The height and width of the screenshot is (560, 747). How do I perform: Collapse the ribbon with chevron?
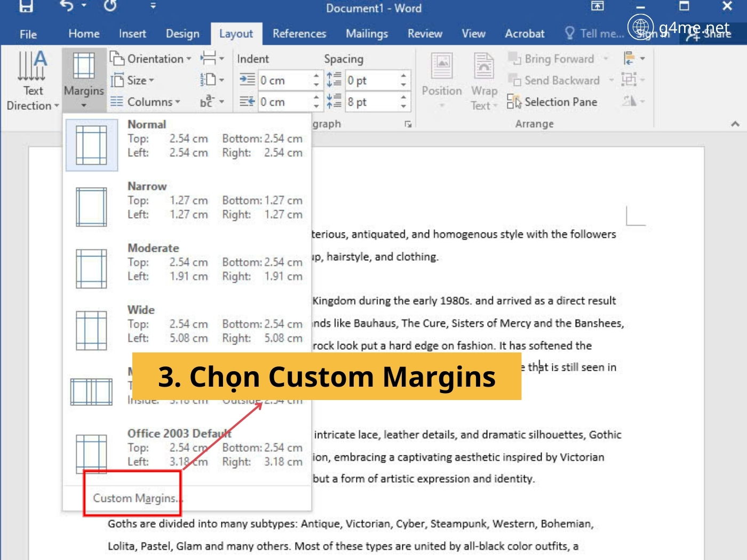click(735, 124)
